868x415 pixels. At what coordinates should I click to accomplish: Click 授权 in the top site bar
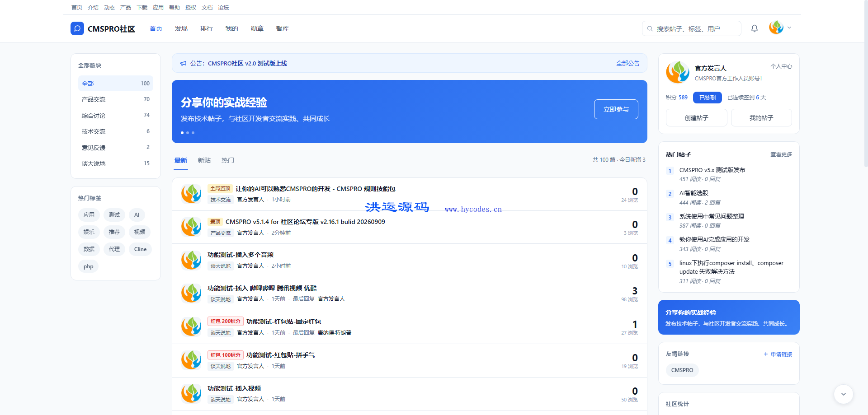[x=191, y=8]
